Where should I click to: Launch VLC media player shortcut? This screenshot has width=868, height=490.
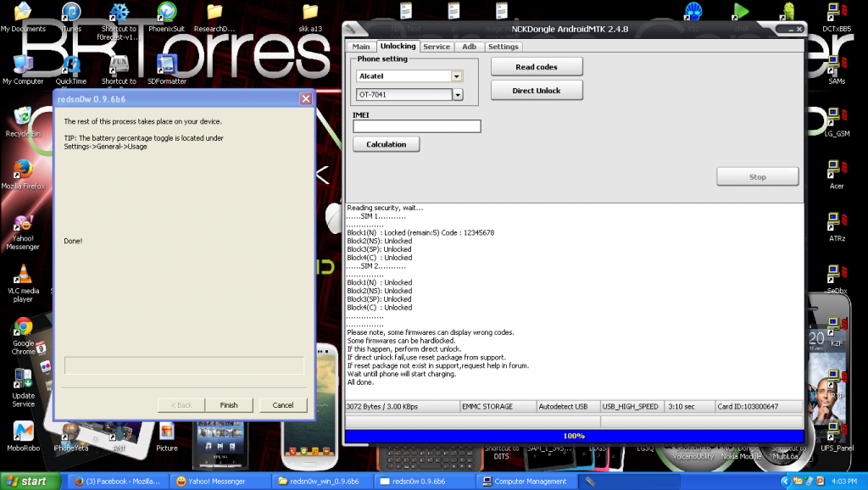coord(23,276)
